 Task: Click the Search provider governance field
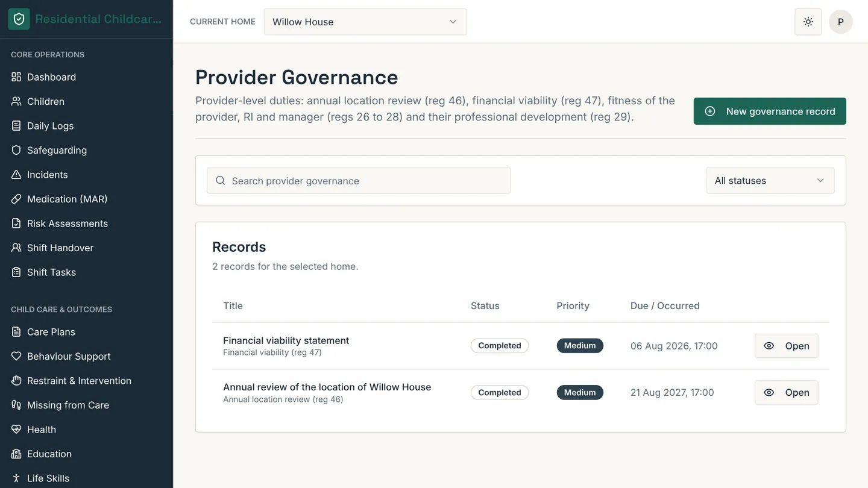359,181
